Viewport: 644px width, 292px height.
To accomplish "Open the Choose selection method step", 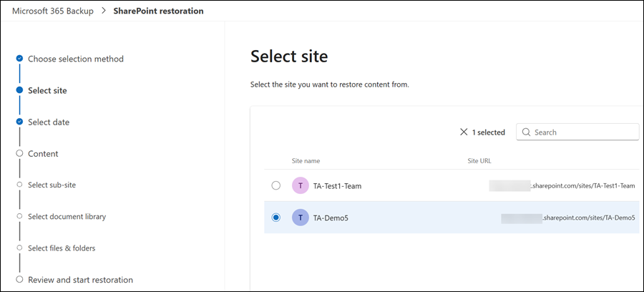I will click(x=76, y=59).
